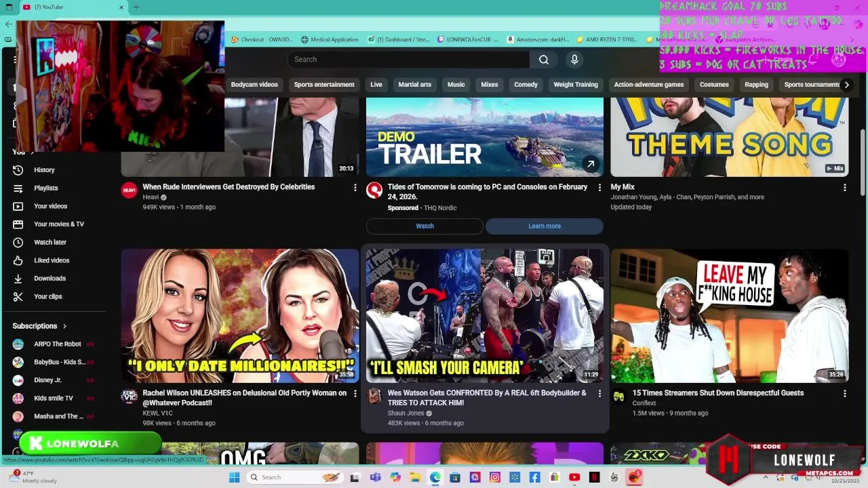Click the YouTube search input field
Image resolution: width=868 pixels, height=488 pixels.
coord(408,60)
